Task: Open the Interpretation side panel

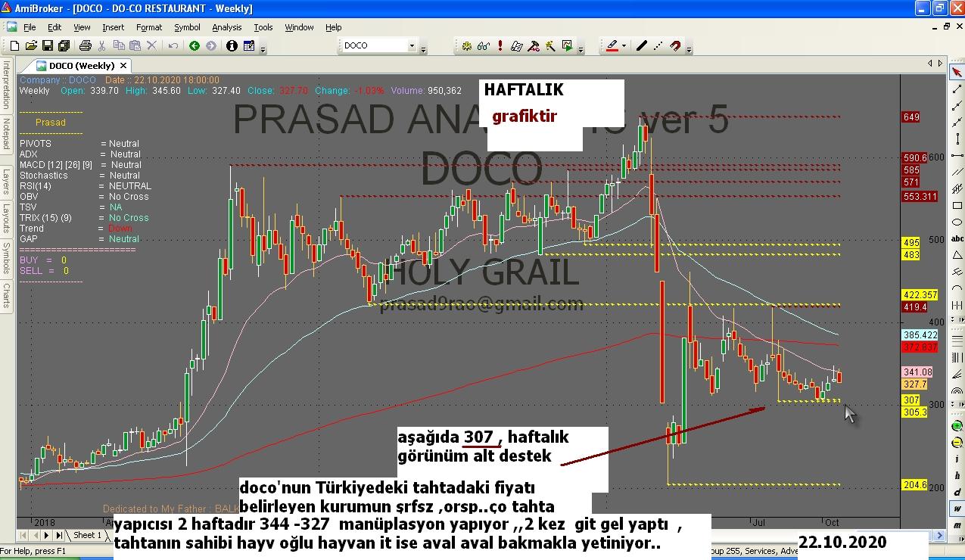Action: click(x=6, y=85)
